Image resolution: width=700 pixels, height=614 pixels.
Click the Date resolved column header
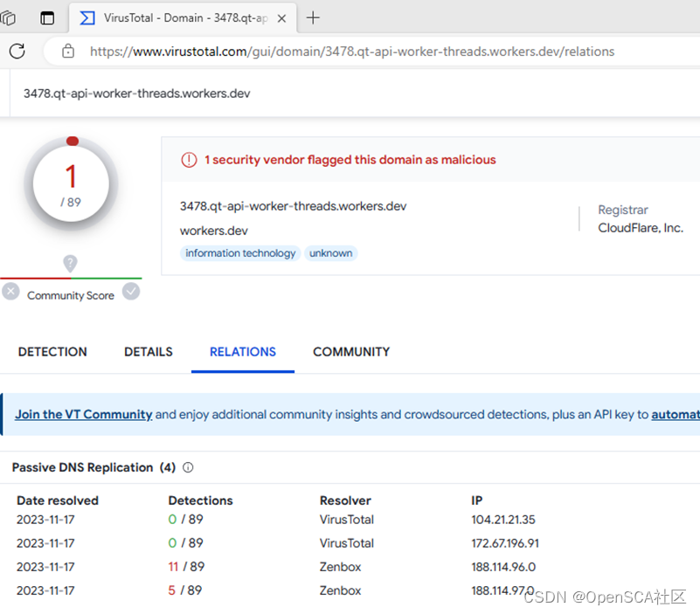pyautogui.click(x=58, y=500)
